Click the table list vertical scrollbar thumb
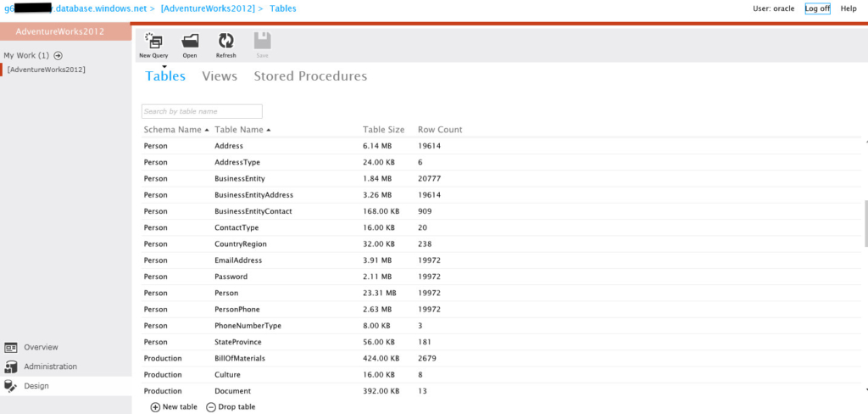This screenshot has height=414, width=868. tap(865, 223)
